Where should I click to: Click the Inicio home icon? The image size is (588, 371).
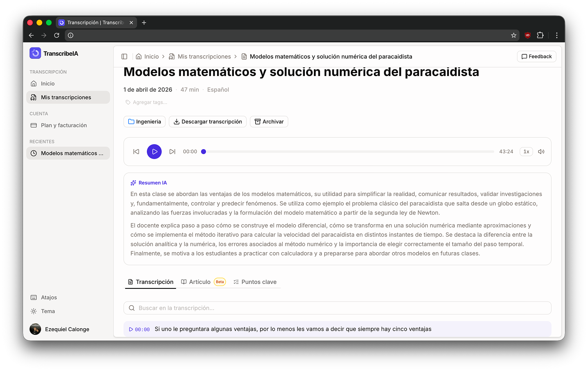coord(34,83)
